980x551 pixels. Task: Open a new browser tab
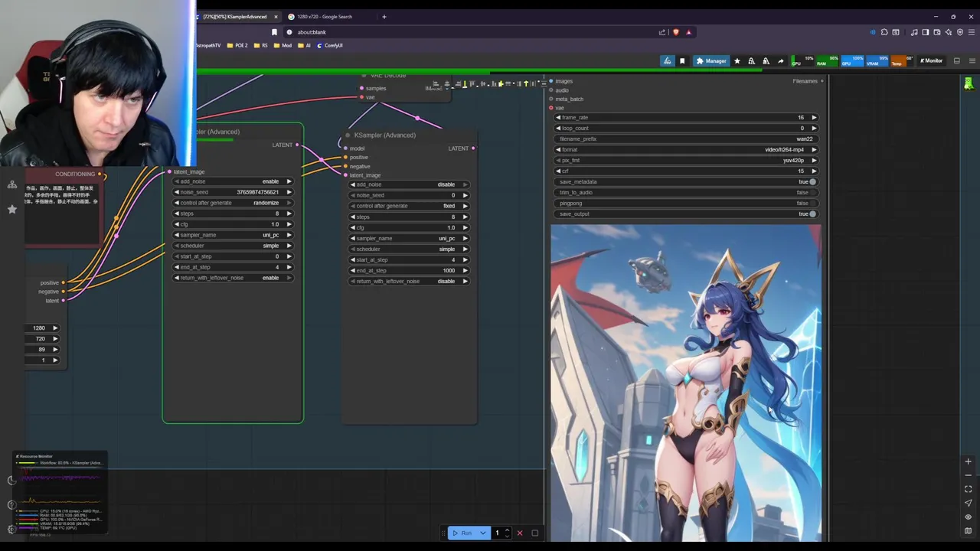coord(384,16)
